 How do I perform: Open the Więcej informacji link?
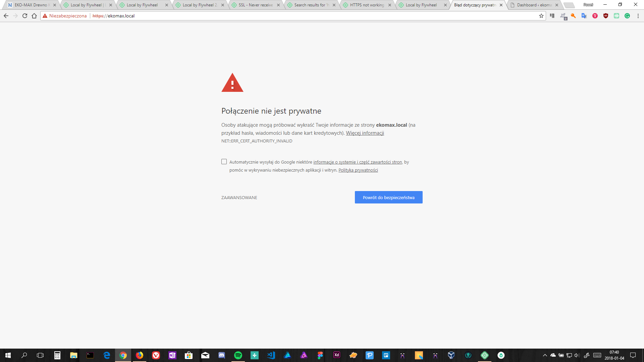[365, 133]
